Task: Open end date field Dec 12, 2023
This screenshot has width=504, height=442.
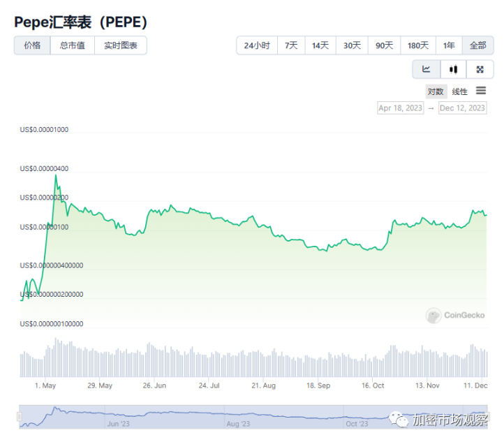Action: coord(462,108)
